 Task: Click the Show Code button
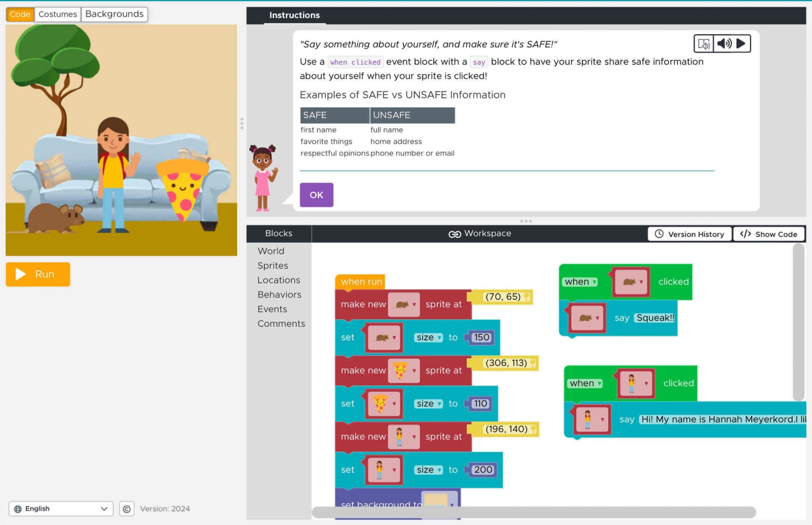click(769, 234)
